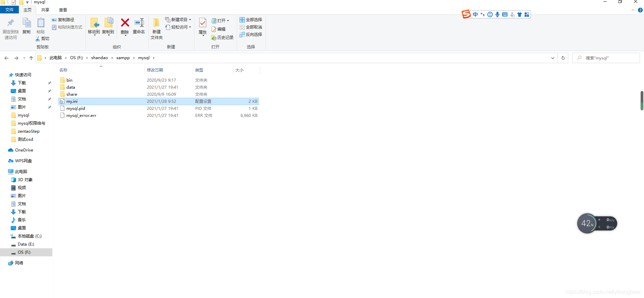Collapse the ribbon with the chevron
644x298 pixels.
click(633, 10)
